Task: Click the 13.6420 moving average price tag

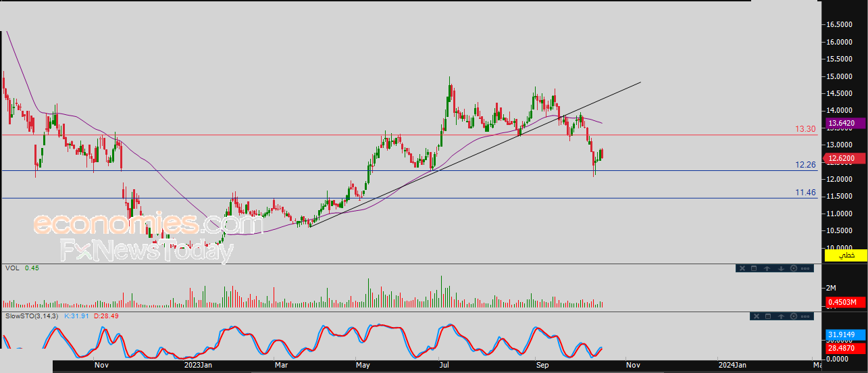Action: click(x=846, y=123)
